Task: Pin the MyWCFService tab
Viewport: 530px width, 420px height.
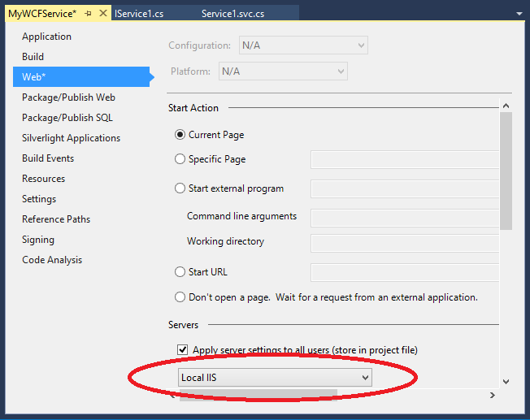Action: pos(89,14)
